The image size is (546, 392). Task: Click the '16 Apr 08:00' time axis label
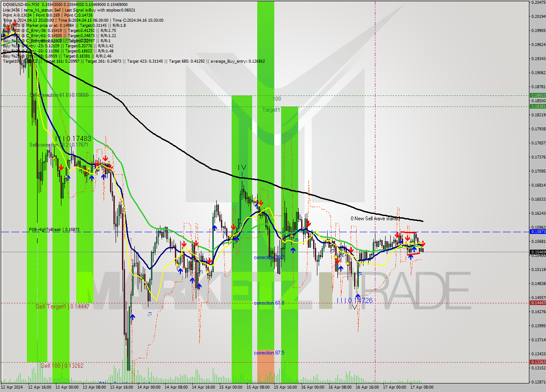pos(340,387)
